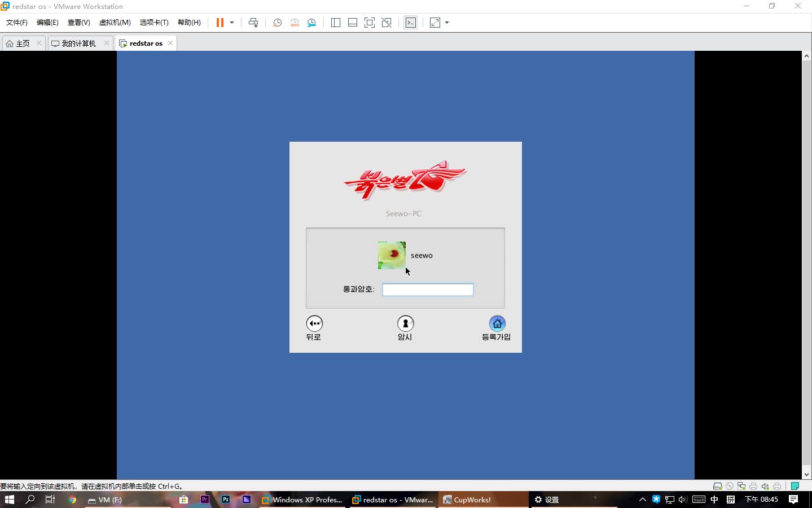Enter full screen mode
The image size is (812, 508).
coord(370,23)
